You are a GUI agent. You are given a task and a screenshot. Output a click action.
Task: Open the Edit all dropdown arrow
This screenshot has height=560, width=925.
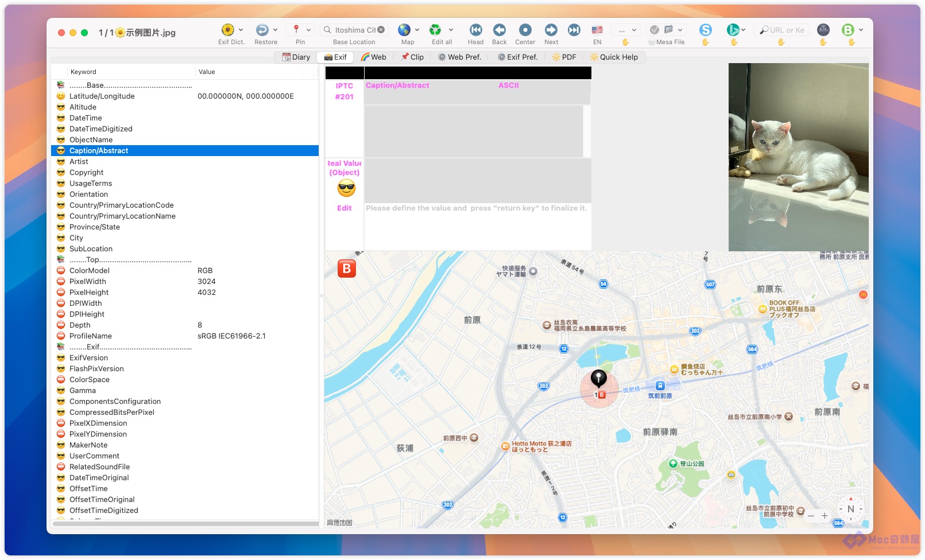[x=451, y=30]
